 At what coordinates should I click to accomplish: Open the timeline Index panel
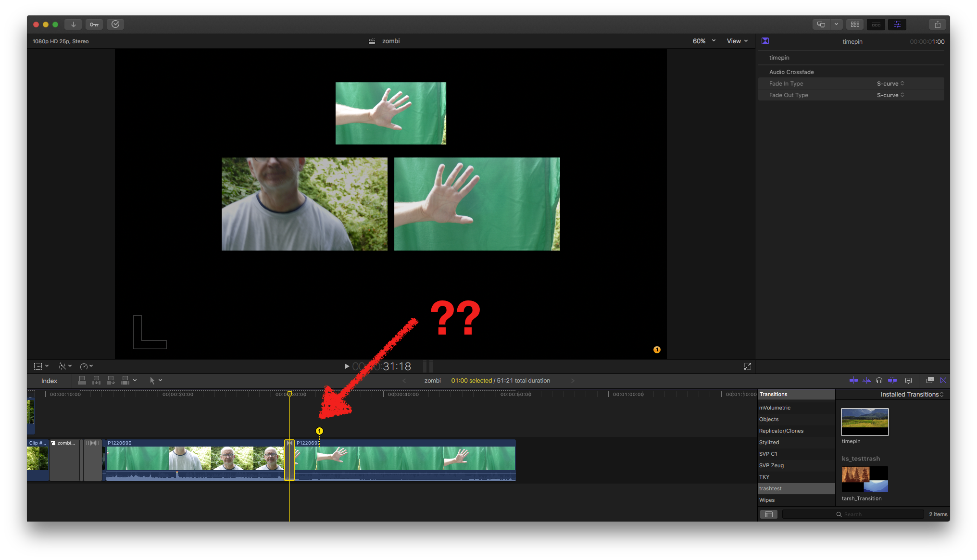click(x=49, y=381)
